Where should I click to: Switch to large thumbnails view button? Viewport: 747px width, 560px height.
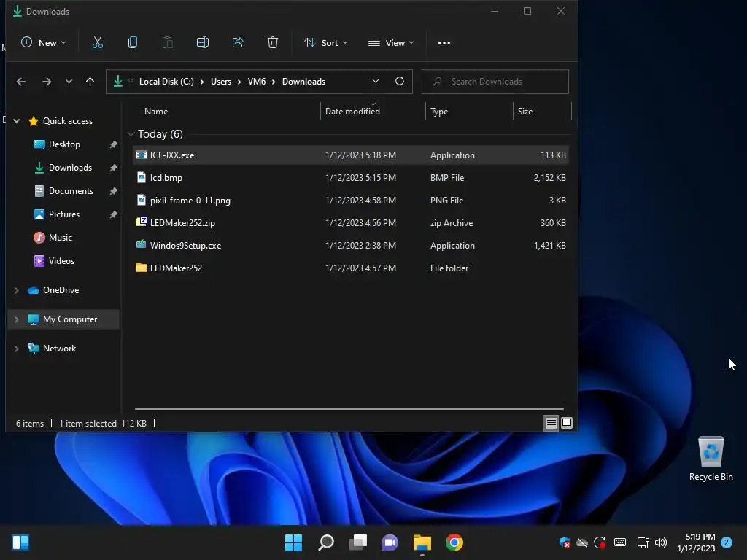click(x=566, y=423)
